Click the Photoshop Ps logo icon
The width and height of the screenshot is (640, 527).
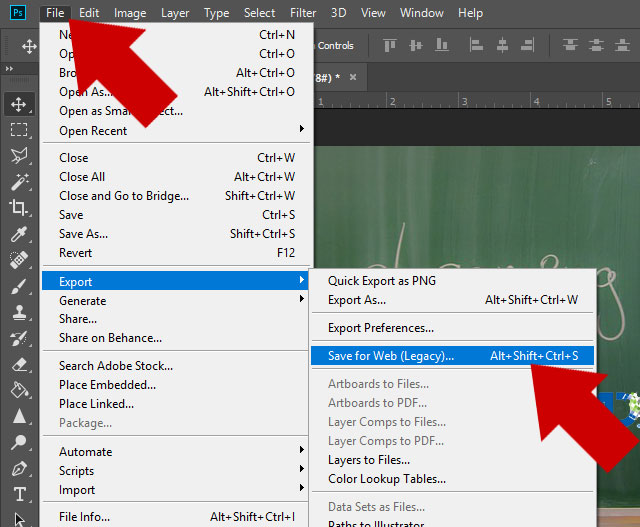point(18,13)
